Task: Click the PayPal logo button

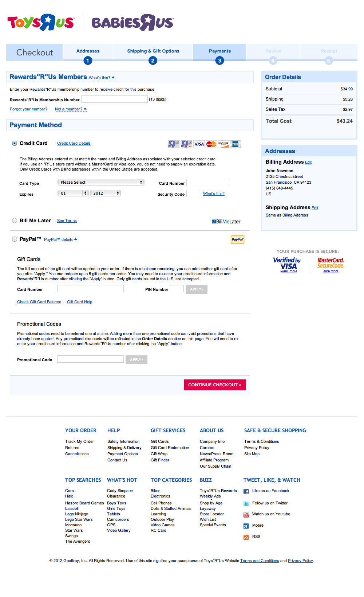Action: point(237,239)
